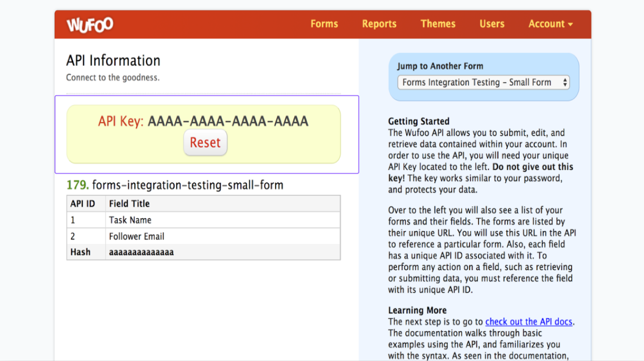Switch to the Users page
The width and height of the screenshot is (644, 361).
(x=491, y=24)
